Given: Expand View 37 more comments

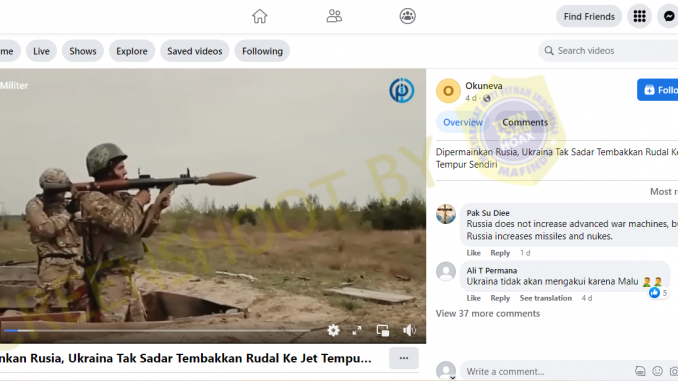Looking at the screenshot, I should pyautogui.click(x=488, y=314).
